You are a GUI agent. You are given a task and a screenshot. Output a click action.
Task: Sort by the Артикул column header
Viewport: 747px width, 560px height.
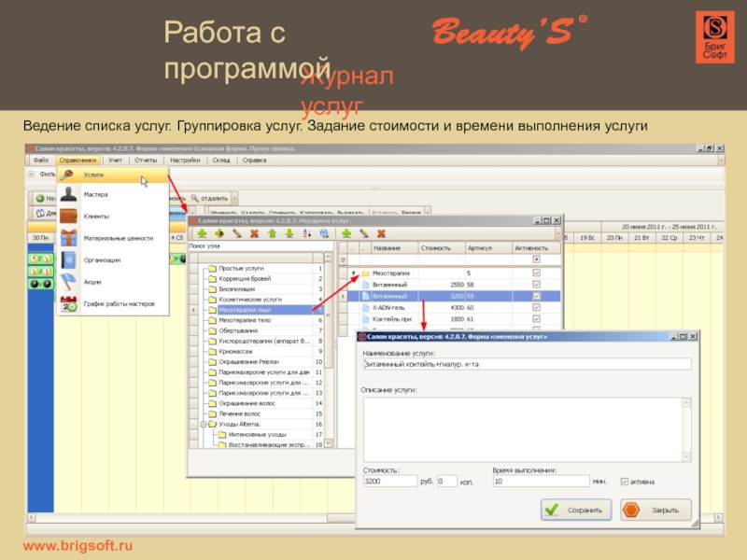488,248
